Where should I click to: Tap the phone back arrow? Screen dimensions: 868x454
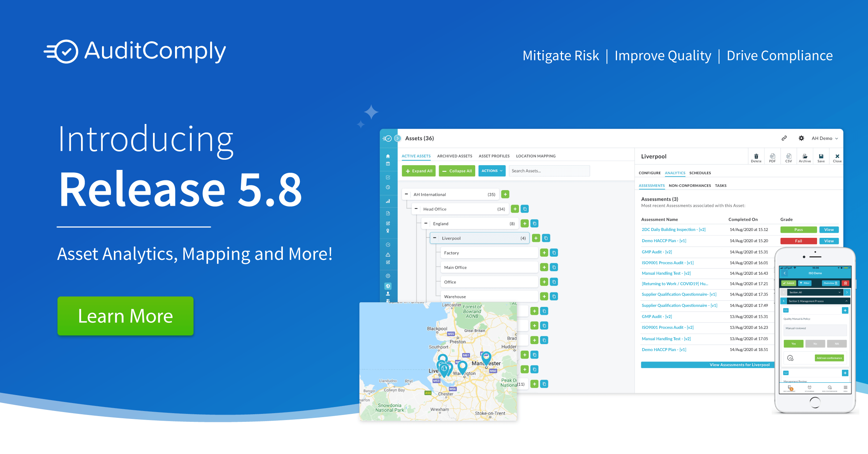(784, 273)
